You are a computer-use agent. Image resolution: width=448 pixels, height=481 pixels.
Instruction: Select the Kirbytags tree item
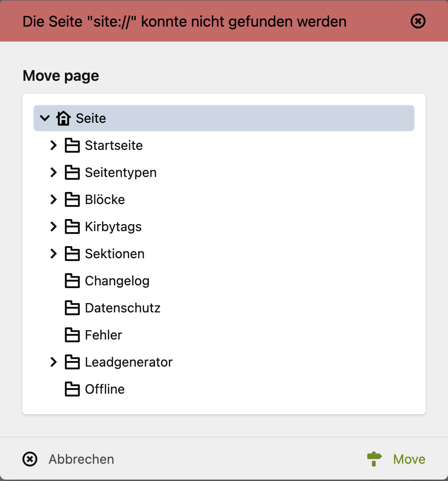pyautogui.click(x=113, y=226)
